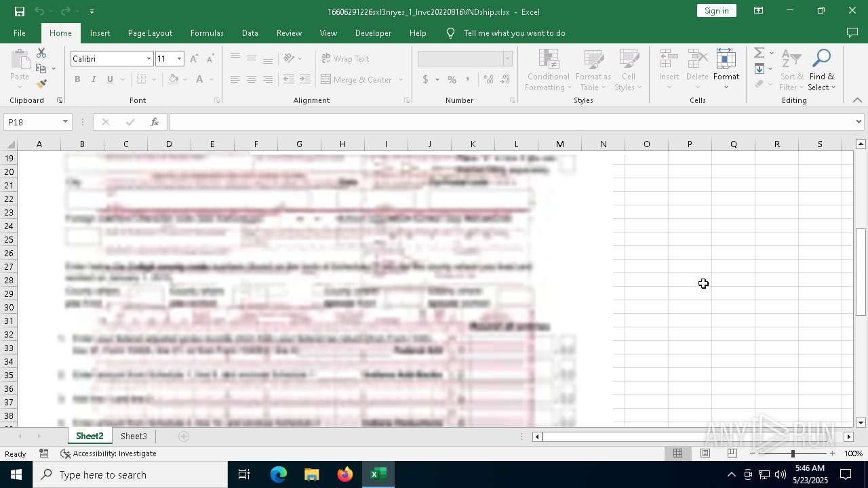Open File Explorer from the taskbar
Viewport: 868px width, 488px height.
pos(311,474)
